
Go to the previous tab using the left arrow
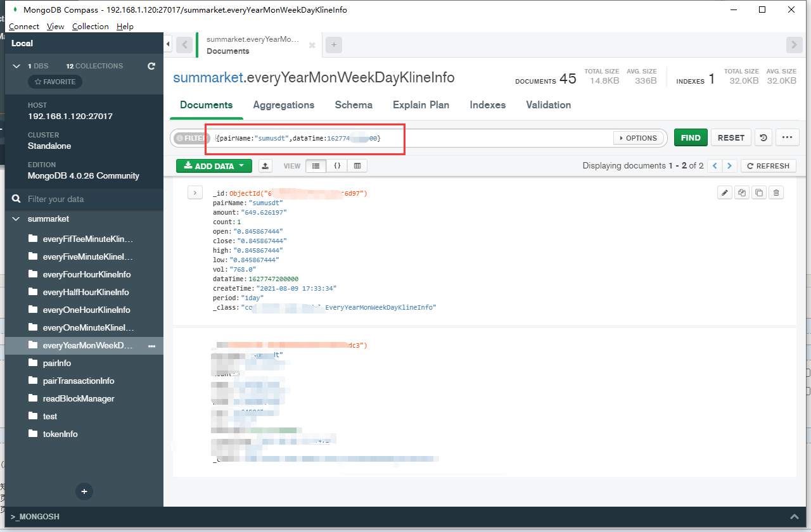click(184, 44)
